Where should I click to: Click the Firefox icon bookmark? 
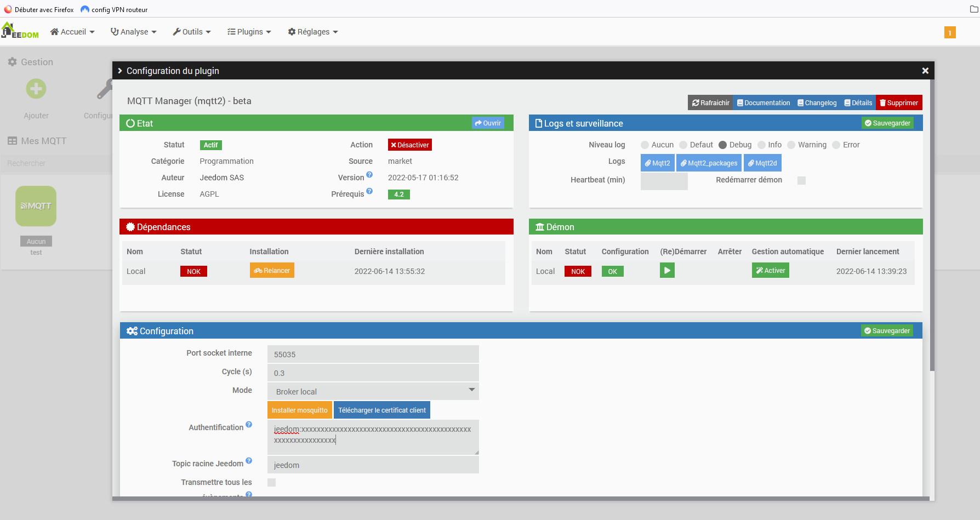click(x=8, y=9)
